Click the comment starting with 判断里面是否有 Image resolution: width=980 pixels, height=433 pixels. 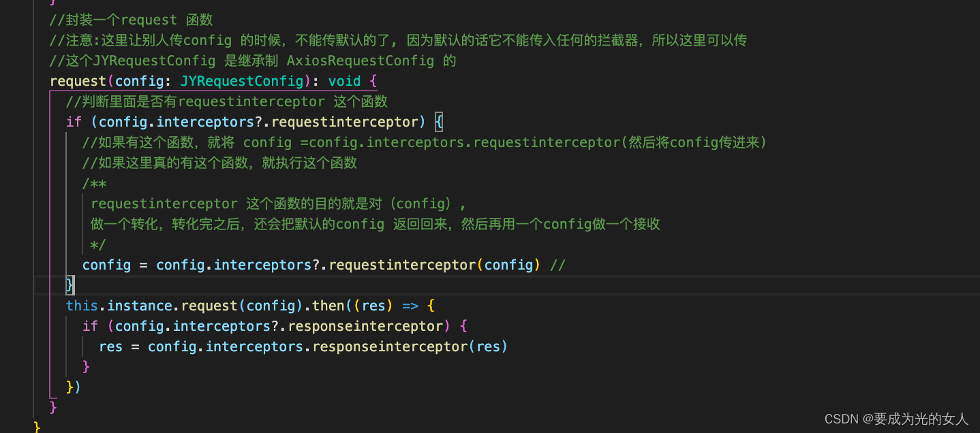click(x=226, y=101)
